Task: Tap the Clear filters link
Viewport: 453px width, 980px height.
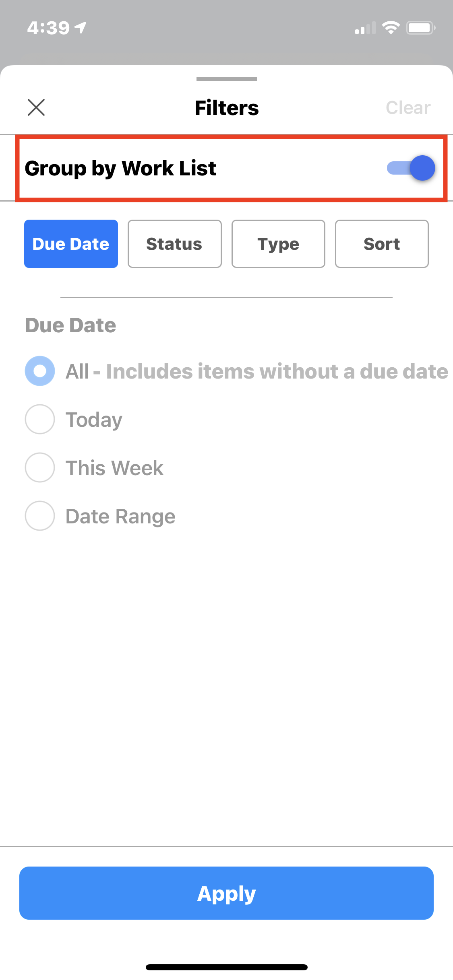Action: [408, 108]
